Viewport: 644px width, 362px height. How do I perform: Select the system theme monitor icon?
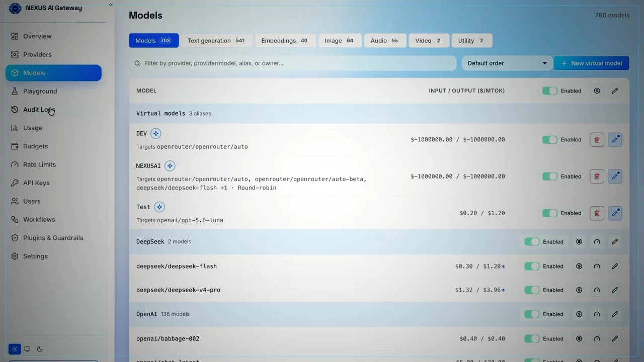click(27, 349)
